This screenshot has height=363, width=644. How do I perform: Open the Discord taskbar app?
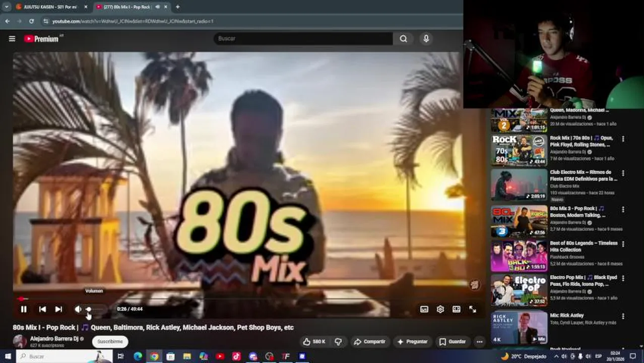point(253,356)
